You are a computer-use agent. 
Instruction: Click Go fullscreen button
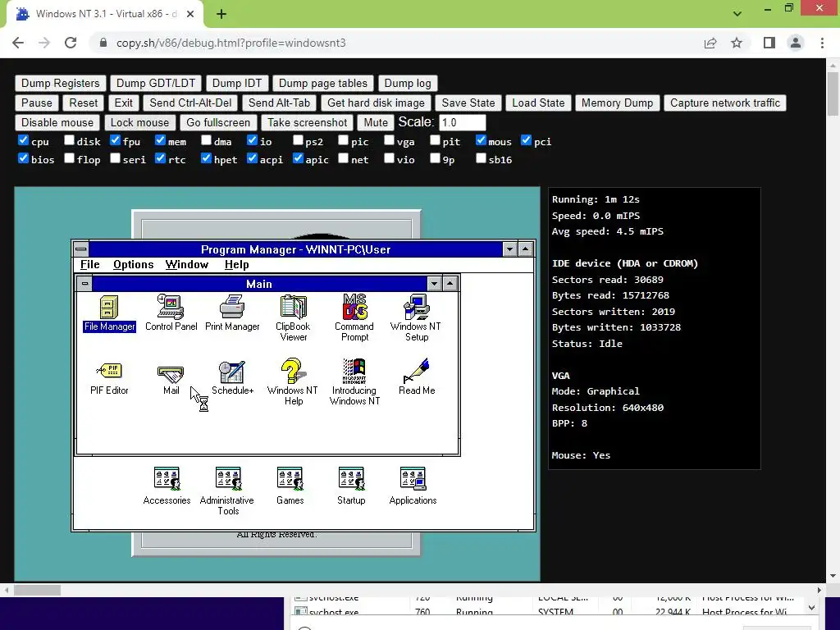[x=218, y=123]
